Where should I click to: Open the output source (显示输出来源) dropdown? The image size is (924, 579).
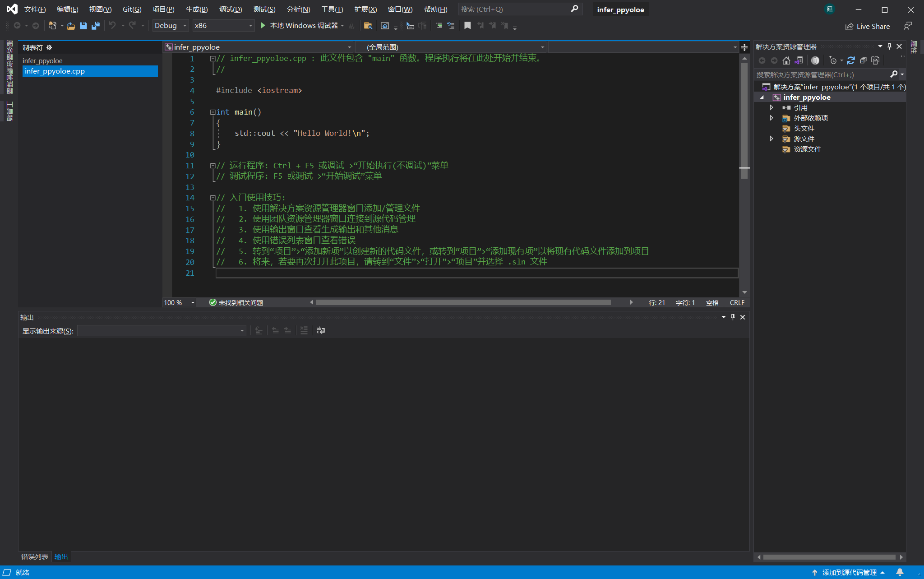162,331
